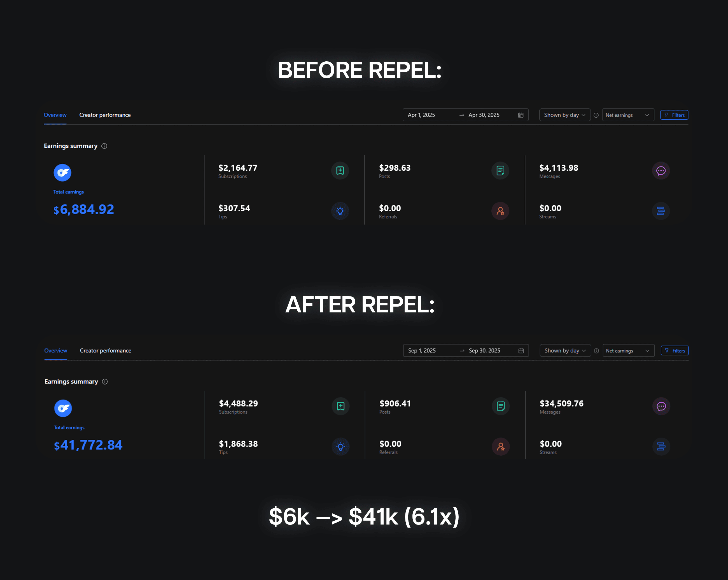
Task: Click the Apr 1, 2025 start date field
Action: [421, 115]
